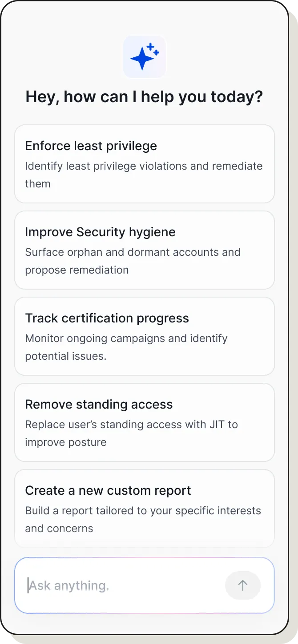Start Create a new custom report flow
Viewport: 298px width, 644px height.
[145, 508]
